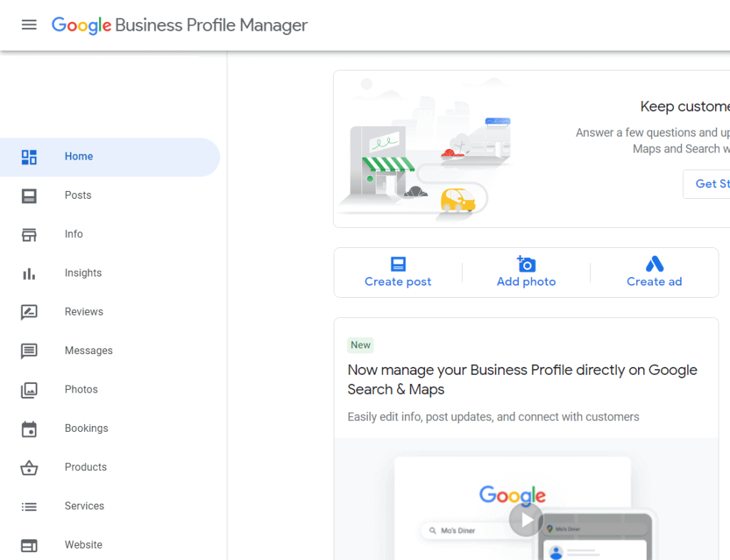
Task: Click the 'Keep custome' card heading
Action: tap(685, 106)
